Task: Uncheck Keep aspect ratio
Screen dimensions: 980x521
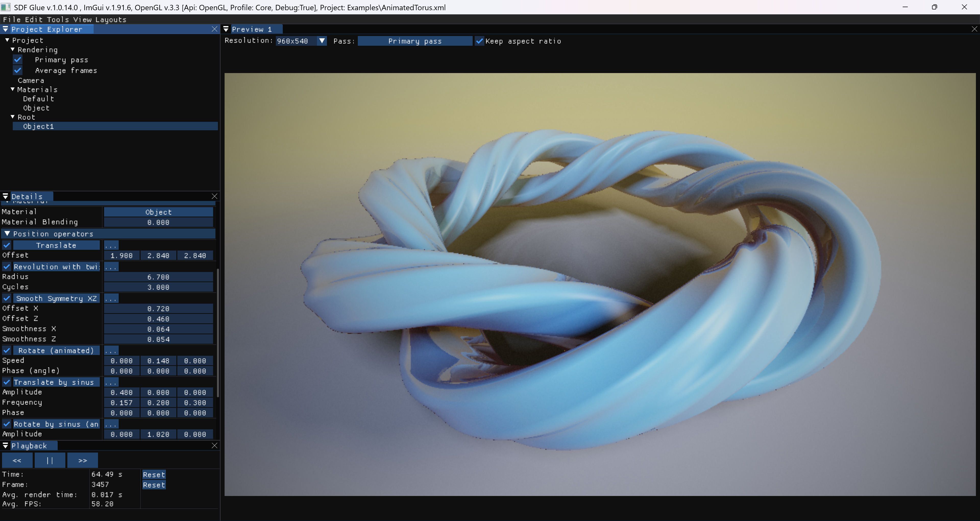Action: (479, 41)
